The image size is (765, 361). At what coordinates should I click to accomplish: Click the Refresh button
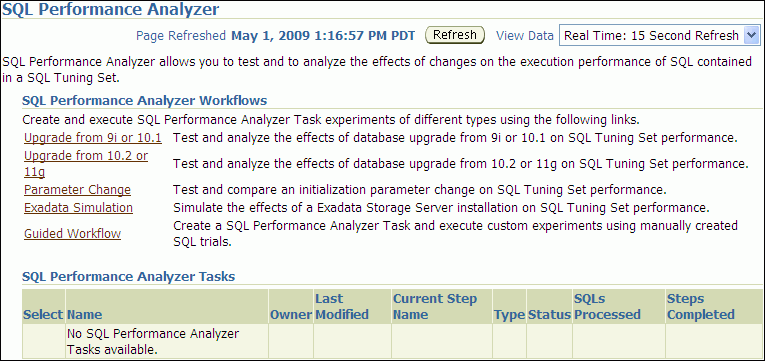(455, 35)
